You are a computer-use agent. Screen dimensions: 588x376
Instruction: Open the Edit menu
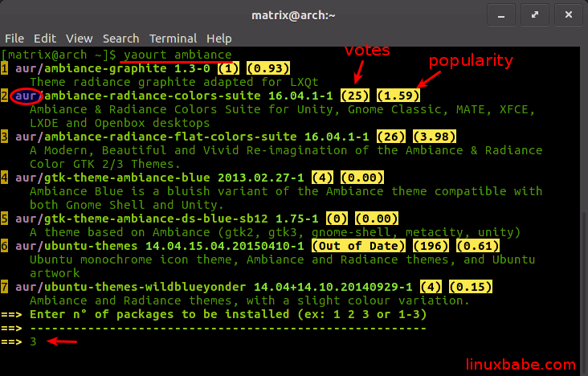(45, 38)
